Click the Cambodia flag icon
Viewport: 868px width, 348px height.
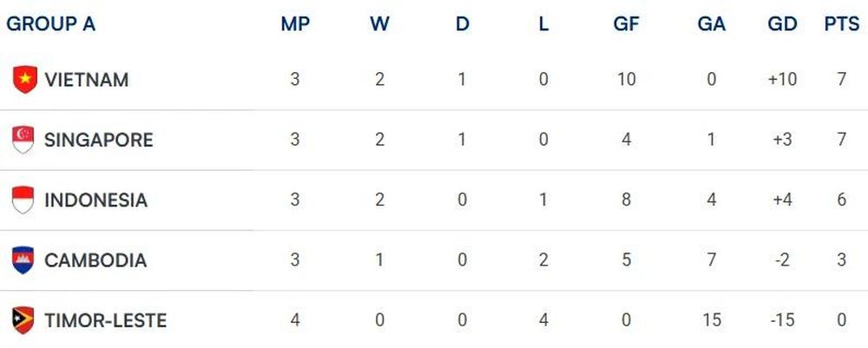23,260
